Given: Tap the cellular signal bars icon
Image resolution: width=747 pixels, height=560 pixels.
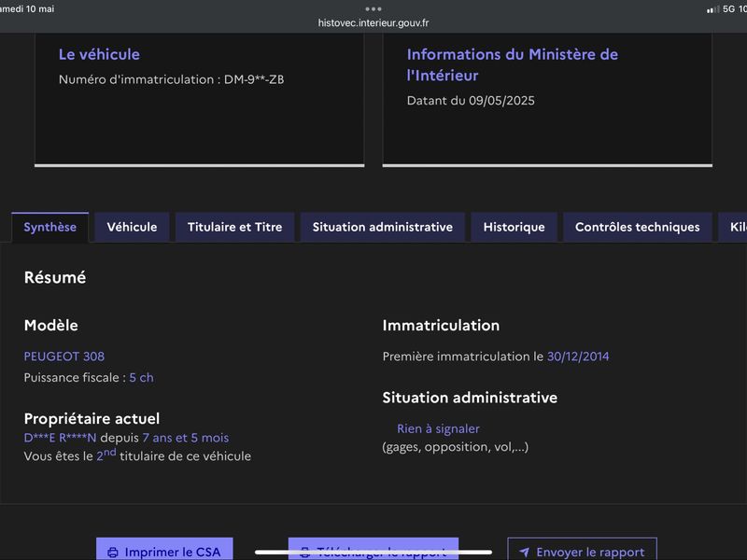Looking at the screenshot, I should pyautogui.click(x=713, y=9).
